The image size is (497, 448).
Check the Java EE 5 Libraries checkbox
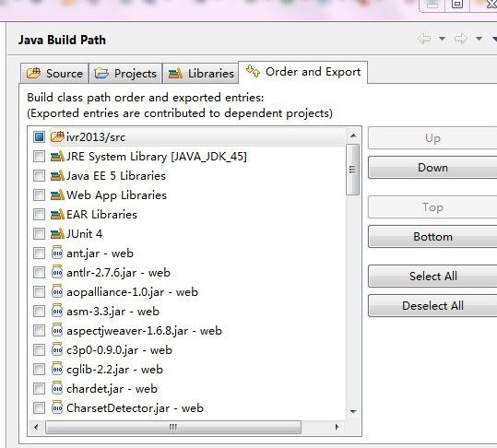[x=40, y=176]
